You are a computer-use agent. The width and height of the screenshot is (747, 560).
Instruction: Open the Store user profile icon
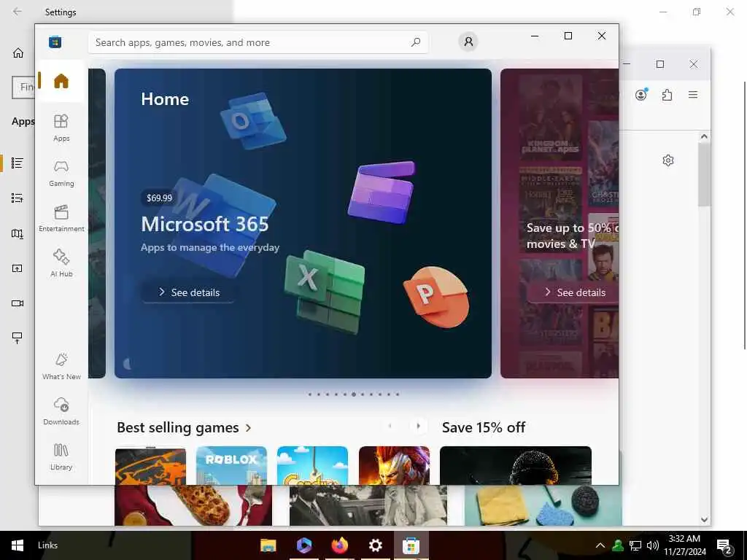468,42
